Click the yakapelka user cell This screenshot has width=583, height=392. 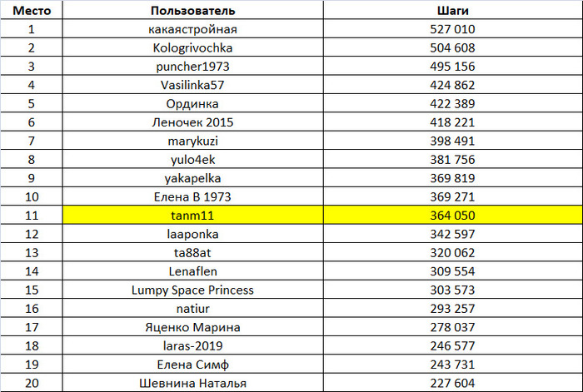(192, 178)
